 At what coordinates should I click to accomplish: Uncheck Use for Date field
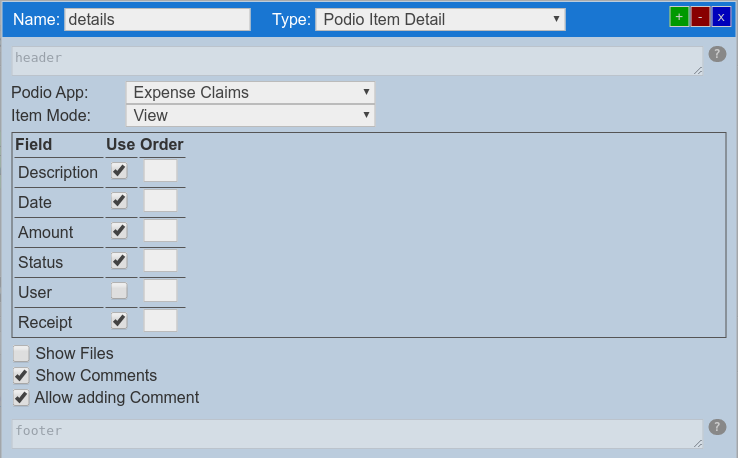119,201
